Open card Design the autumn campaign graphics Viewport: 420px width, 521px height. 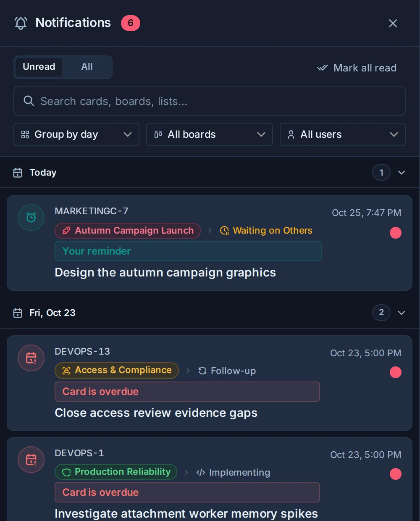pyautogui.click(x=165, y=272)
